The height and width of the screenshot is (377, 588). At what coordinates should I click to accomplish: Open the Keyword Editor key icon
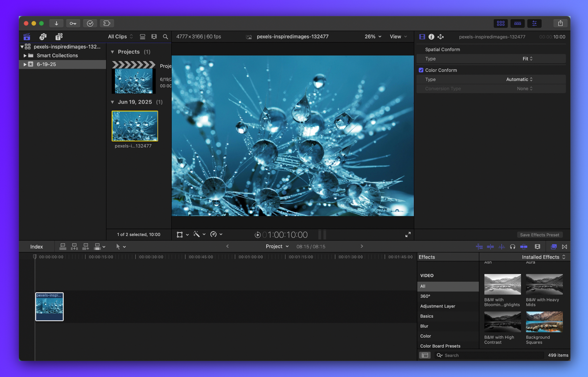pos(73,23)
